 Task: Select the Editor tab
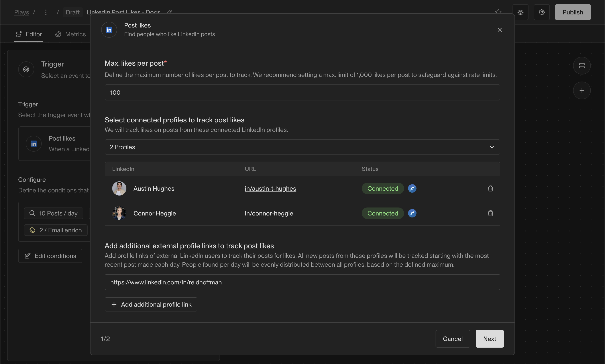(x=29, y=34)
